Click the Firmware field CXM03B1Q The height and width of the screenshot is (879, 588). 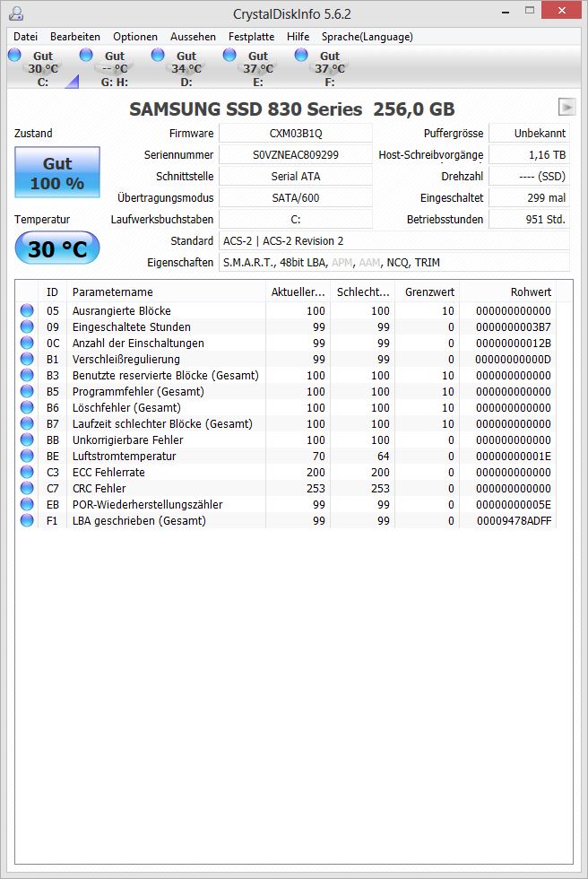pos(296,134)
